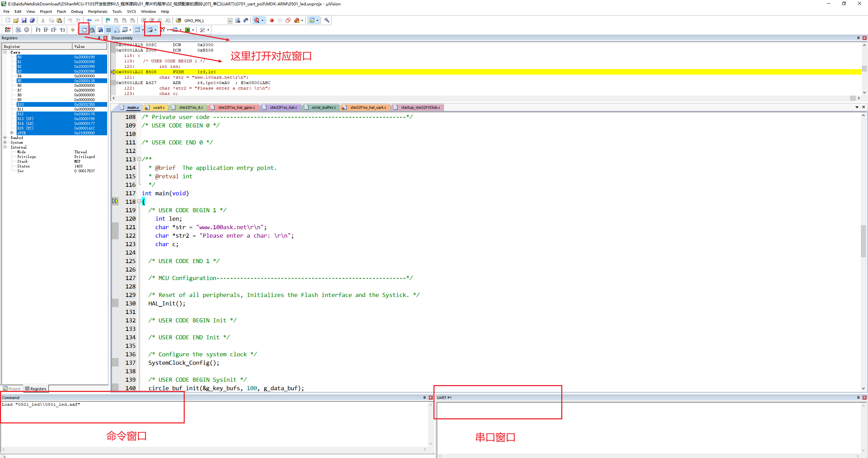Click the Run program icon
The width and height of the screenshot is (868, 458).
point(18,30)
